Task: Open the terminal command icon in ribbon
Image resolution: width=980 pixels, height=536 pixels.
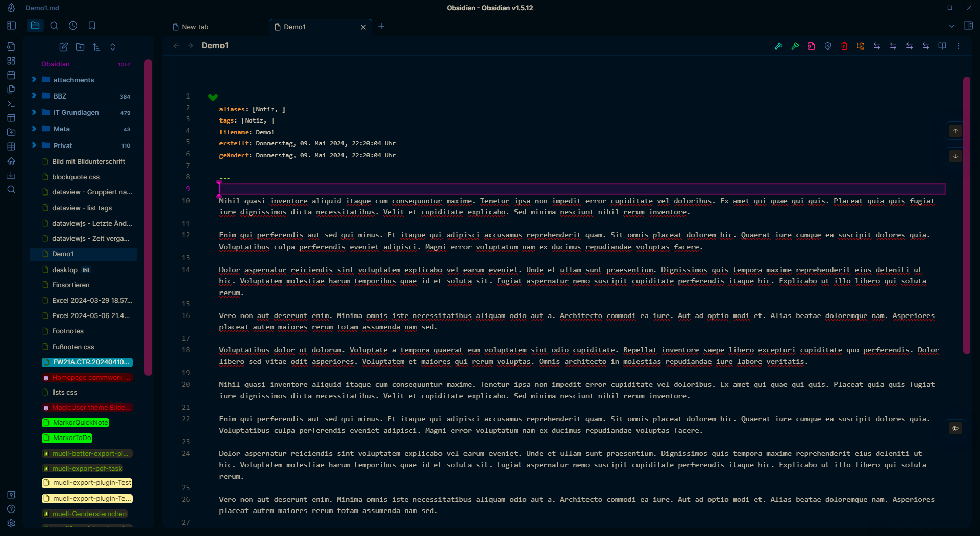Action: click(11, 104)
